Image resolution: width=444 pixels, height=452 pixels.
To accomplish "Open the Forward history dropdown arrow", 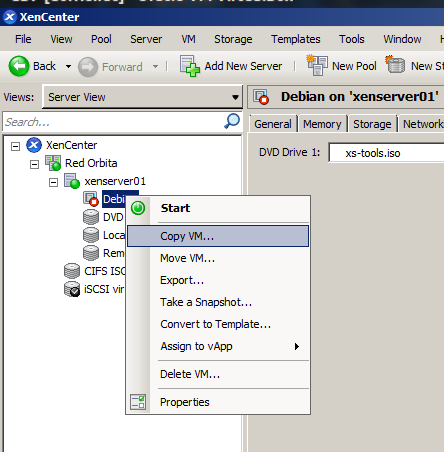I will click(x=155, y=66).
